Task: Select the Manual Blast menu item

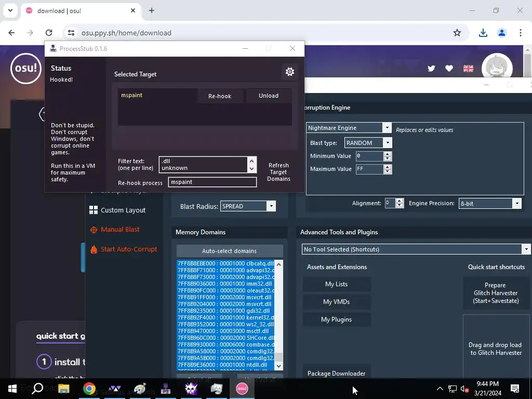Action: point(120,230)
